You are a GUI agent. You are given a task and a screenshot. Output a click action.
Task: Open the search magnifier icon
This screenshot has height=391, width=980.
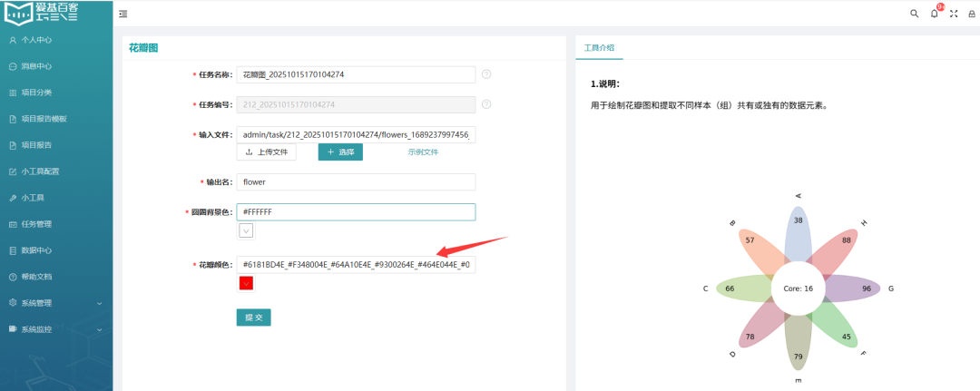tap(915, 14)
